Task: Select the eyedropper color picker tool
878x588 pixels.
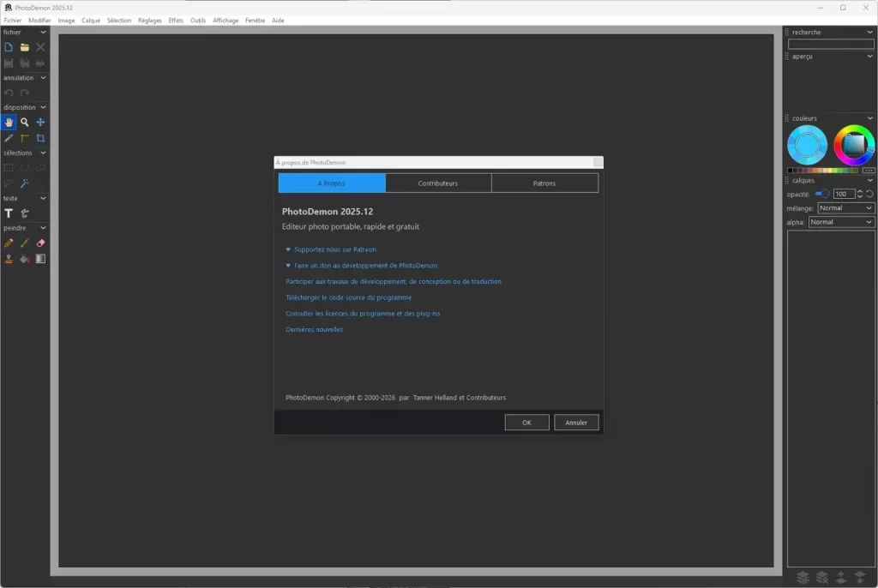Action: pos(9,138)
